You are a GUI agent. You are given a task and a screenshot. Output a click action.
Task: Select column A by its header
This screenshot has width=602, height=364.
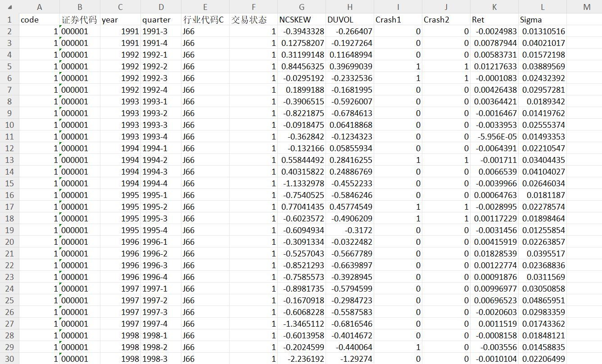point(39,7)
